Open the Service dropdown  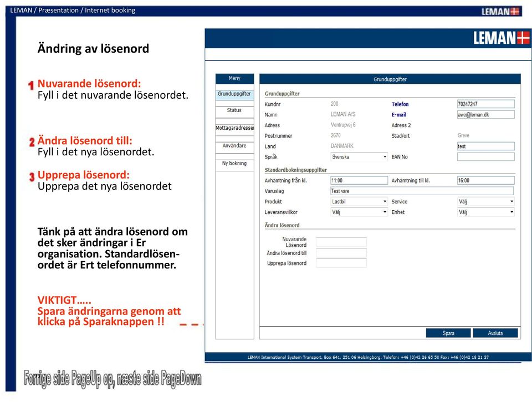[486, 202]
